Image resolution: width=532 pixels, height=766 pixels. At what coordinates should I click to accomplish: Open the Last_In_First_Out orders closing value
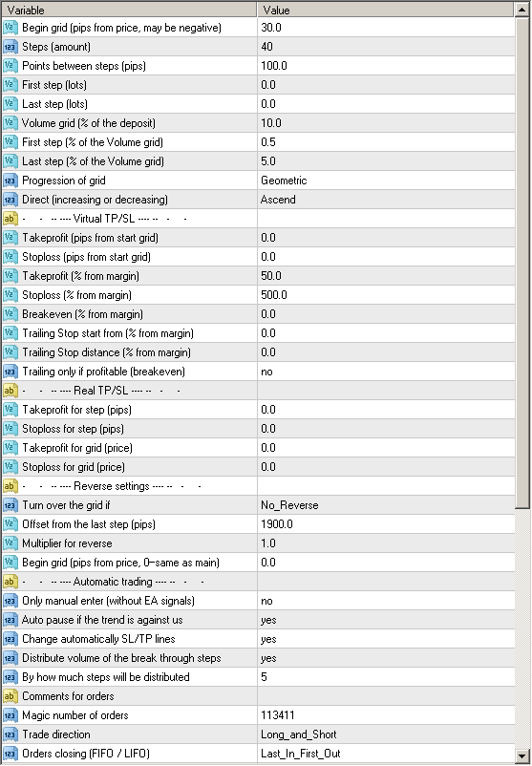[386, 754]
